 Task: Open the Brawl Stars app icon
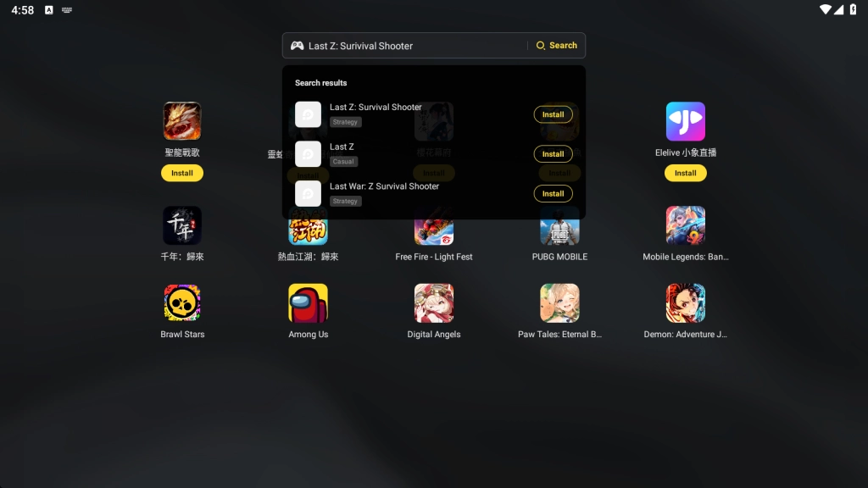click(182, 303)
